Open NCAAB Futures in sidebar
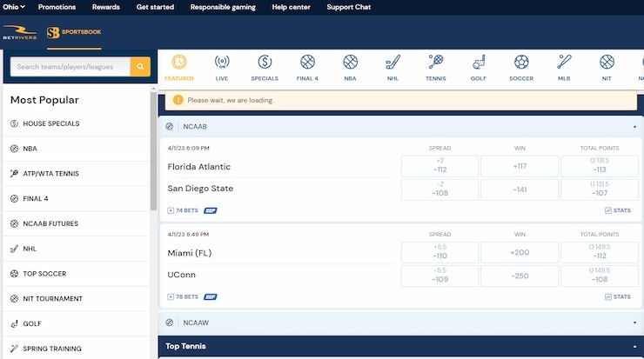644x359 pixels. click(x=77, y=223)
